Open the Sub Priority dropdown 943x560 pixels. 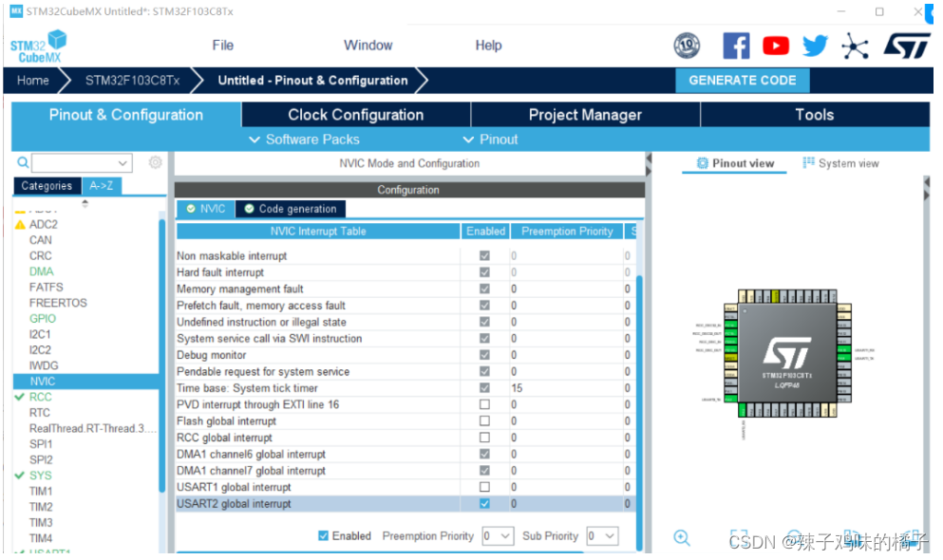click(x=603, y=536)
